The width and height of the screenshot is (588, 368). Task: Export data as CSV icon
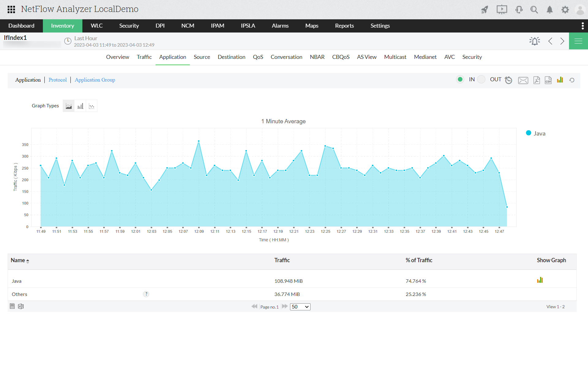pyautogui.click(x=548, y=80)
